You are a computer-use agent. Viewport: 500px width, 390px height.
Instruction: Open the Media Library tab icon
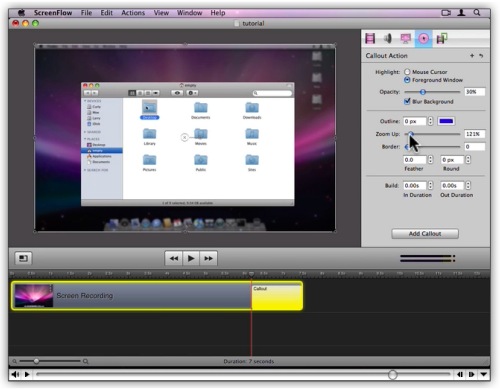pyautogui.click(x=442, y=39)
